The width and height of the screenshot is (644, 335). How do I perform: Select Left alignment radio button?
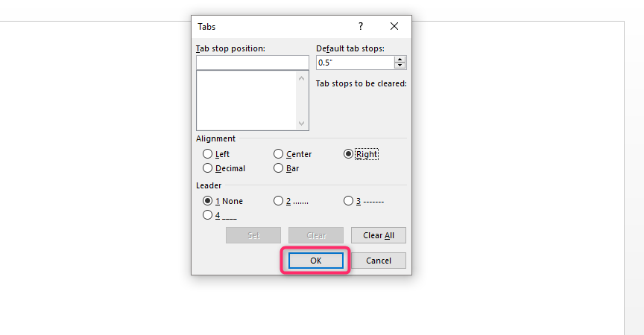tap(207, 154)
